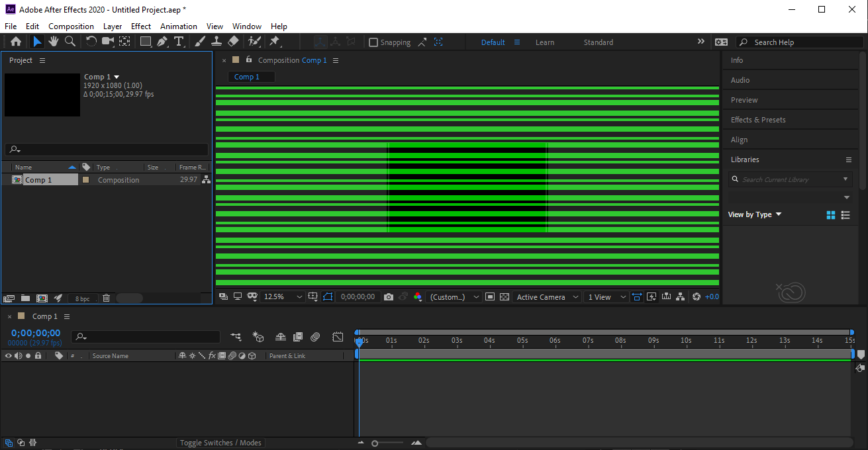Choose the Roto Brush tool
The width and height of the screenshot is (868, 450).
tap(254, 41)
